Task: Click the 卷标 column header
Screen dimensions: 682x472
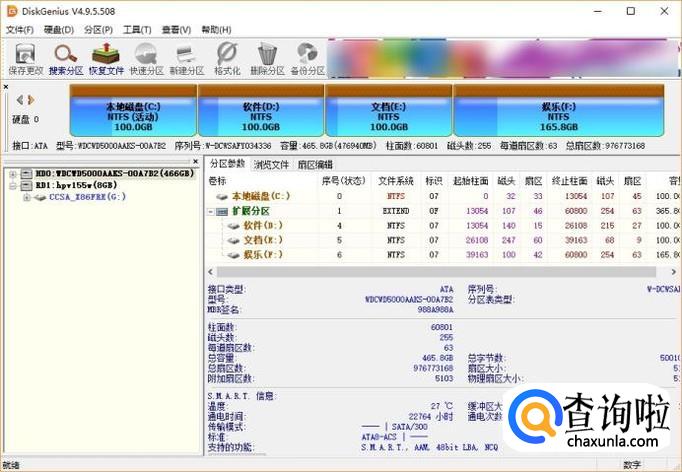Action: coord(217,181)
